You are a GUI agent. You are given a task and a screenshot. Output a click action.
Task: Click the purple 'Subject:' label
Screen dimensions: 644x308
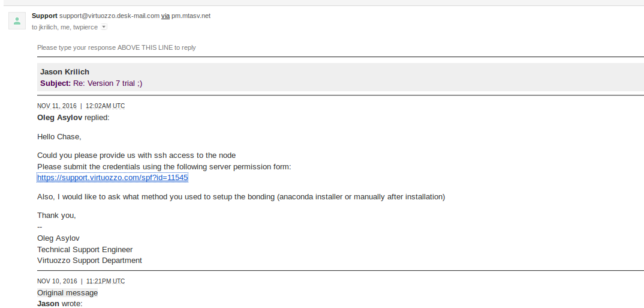point(55,83)
